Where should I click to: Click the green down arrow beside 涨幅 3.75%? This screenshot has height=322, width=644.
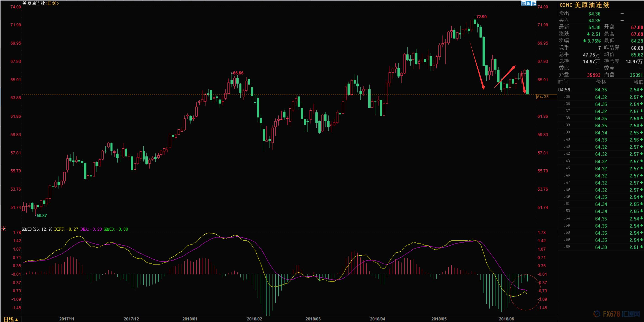pos(585,41)
